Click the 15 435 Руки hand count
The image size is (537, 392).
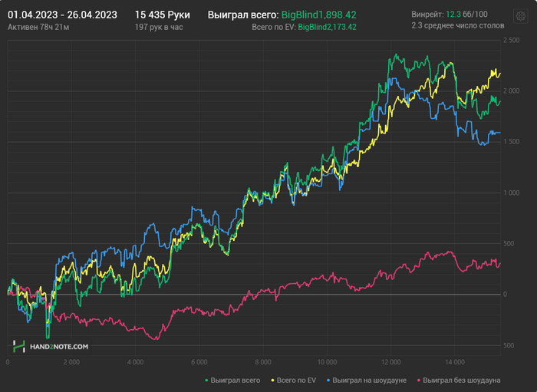point(163,15)
